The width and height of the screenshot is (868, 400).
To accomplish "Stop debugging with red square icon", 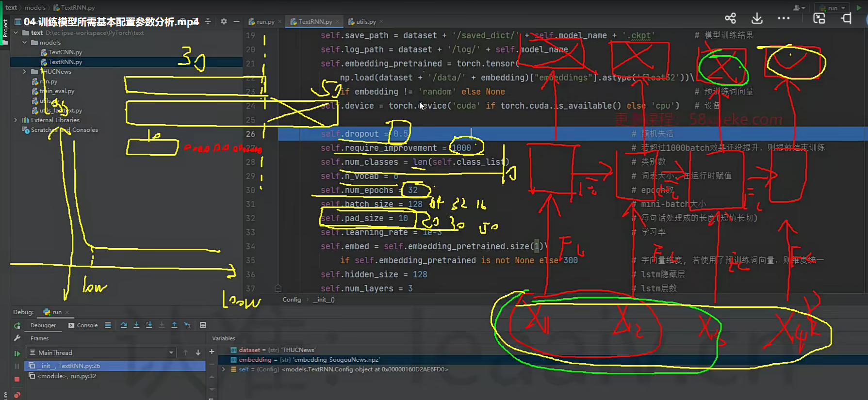I will [17, 379].
